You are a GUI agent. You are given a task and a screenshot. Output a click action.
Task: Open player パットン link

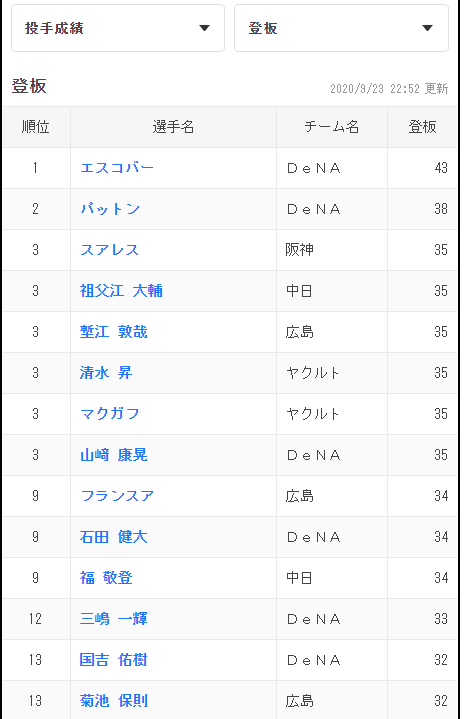[x=110, y=209]
